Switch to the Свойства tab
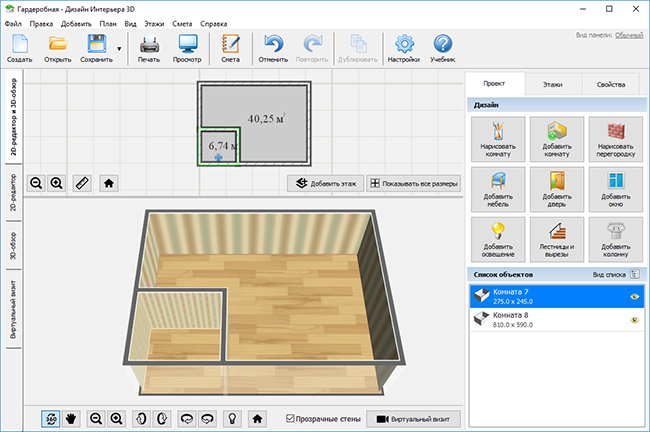This screenshot has width=650, height=432. pyautogui.click(x=610, y=86)
